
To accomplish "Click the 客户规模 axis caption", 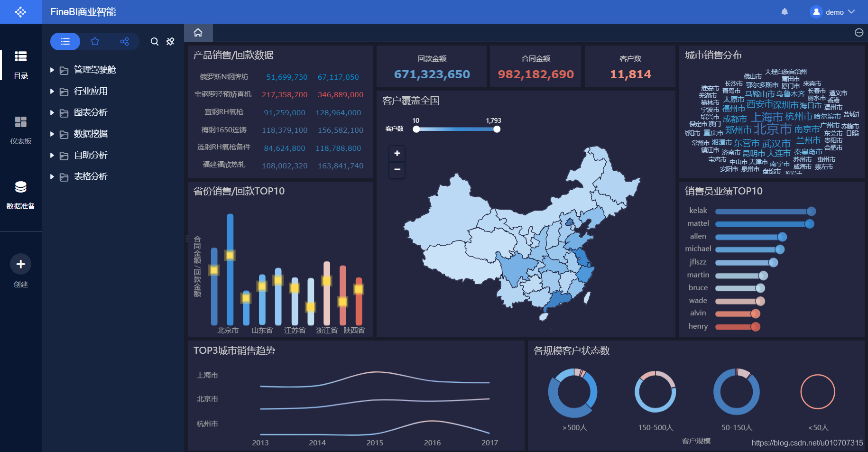I will tap(696, 441).
